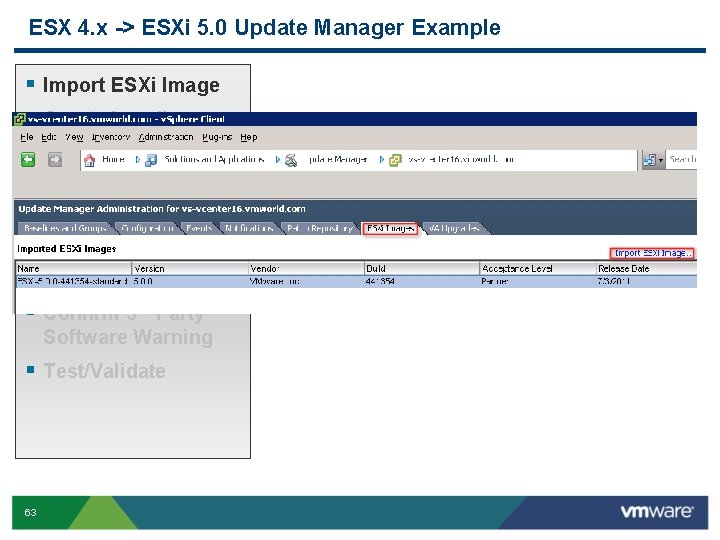Screen dimensions: 720x540
Task: Switch to the VA Upgrades tab
Action: (454, 228)
